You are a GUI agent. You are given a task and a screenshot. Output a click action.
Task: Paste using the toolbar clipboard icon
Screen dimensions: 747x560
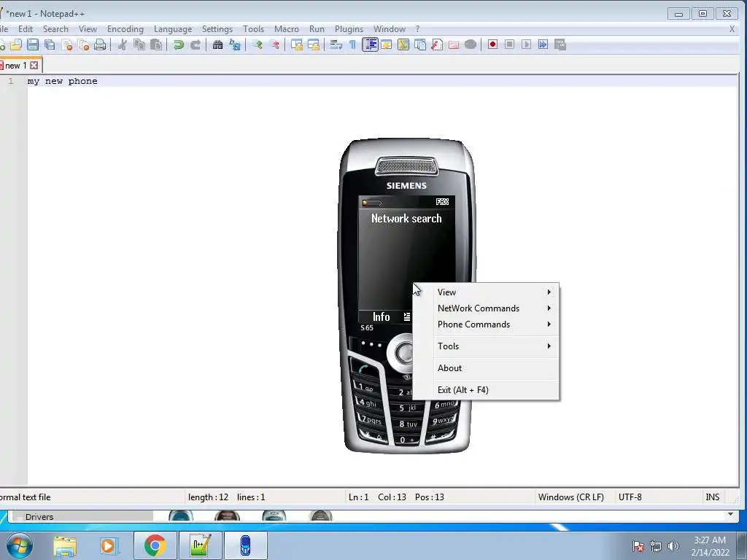(x=156, y=44)
